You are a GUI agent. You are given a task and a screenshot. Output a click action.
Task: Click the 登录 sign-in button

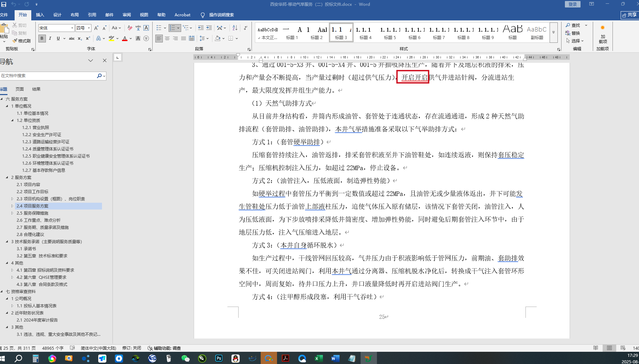[x=573, y=4]
